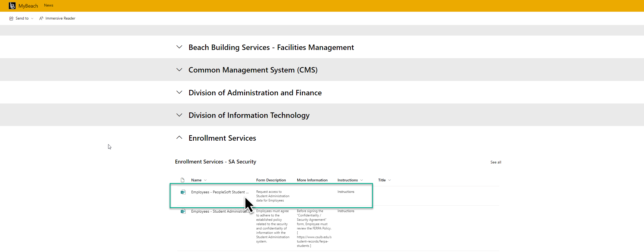
Task: Click the Send to share icon
Action: click(11, 18)
